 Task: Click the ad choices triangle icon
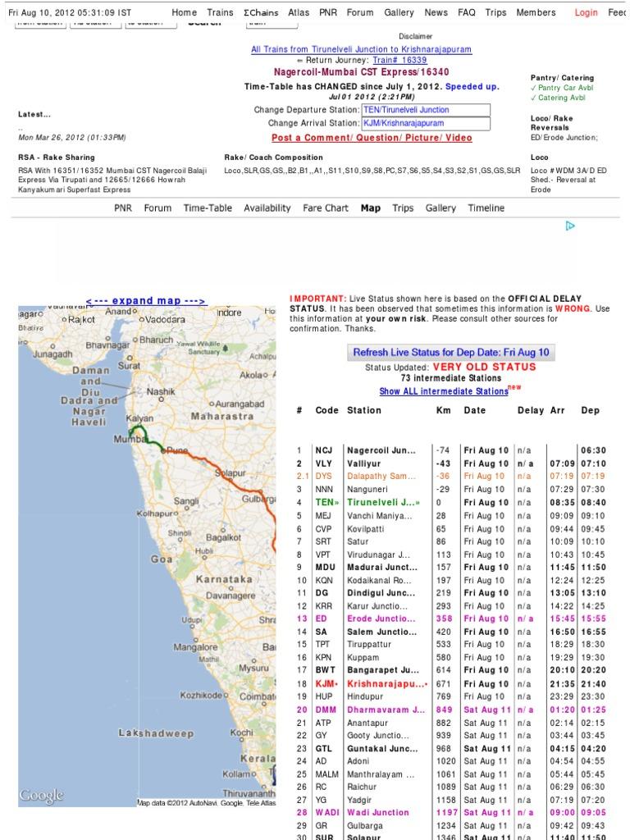click(x=570, y=226)
